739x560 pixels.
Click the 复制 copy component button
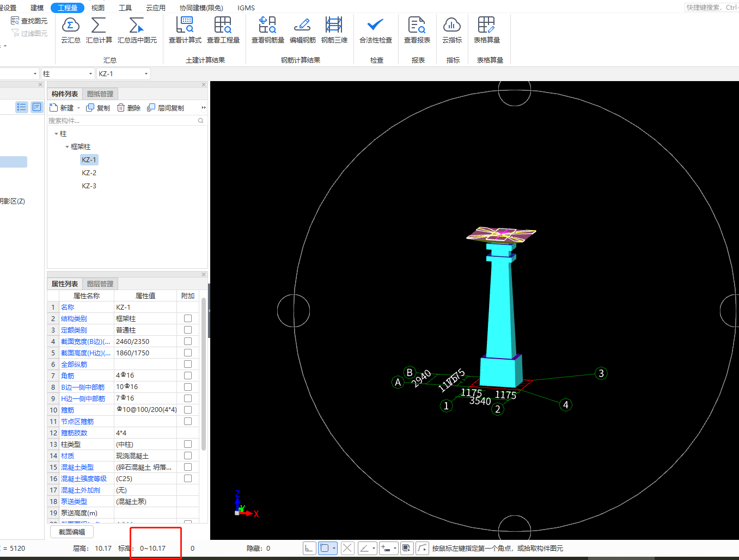[98, 108]
